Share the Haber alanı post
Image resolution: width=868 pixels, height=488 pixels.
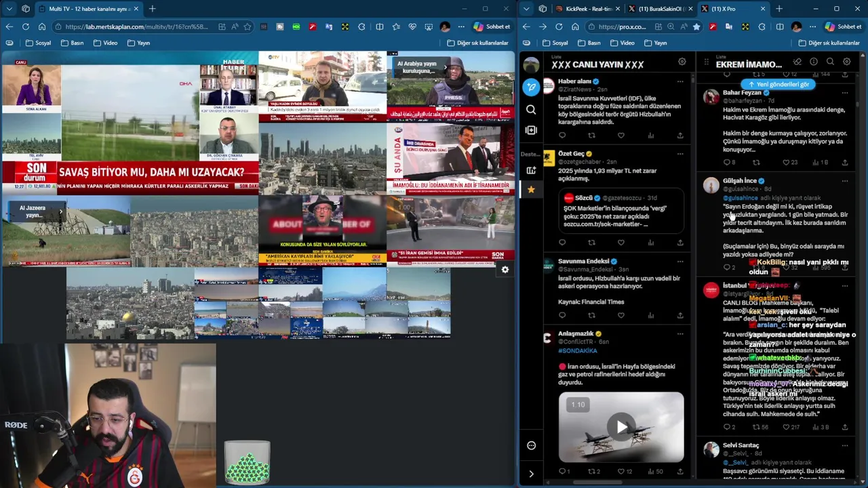[x=679, y=136]
